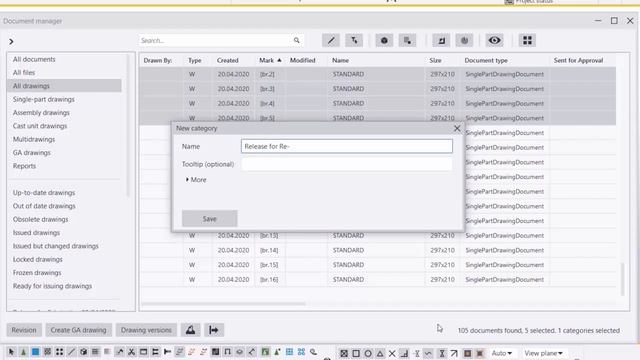Screen dimensions: 640x360
Task: Click the filter-with-cursor icon in the top toolbar
Action: 354,40
